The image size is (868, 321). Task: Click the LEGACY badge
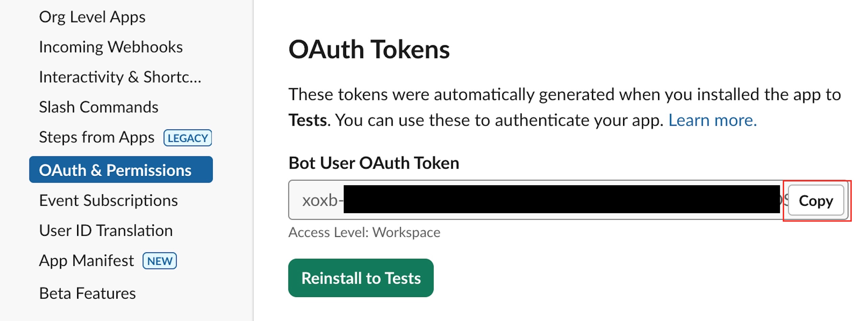[188, 138]
